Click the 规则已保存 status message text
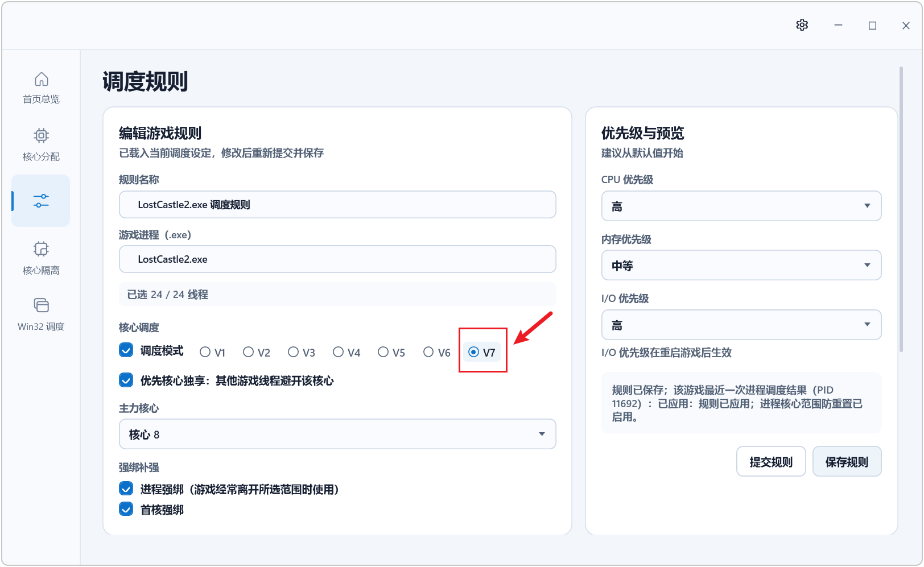The height and width of the screenshot is (567, 924). (x=737, y=403)
